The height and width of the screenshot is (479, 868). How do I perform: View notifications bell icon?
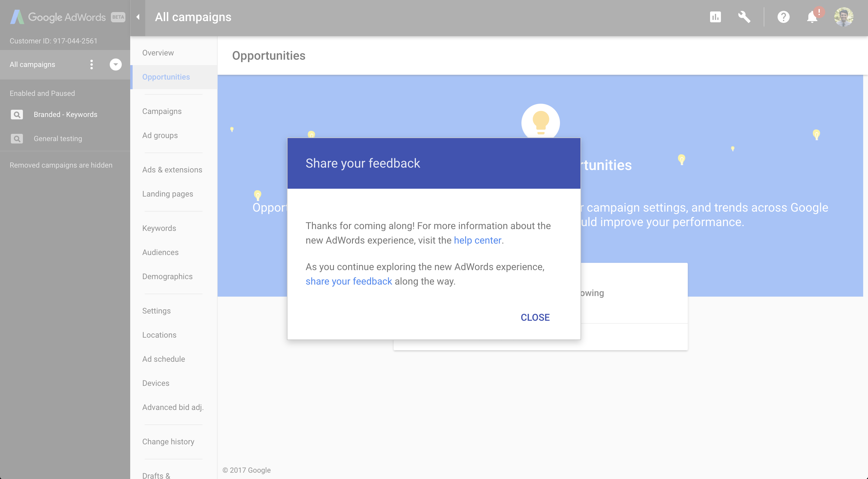click(813, 17)
